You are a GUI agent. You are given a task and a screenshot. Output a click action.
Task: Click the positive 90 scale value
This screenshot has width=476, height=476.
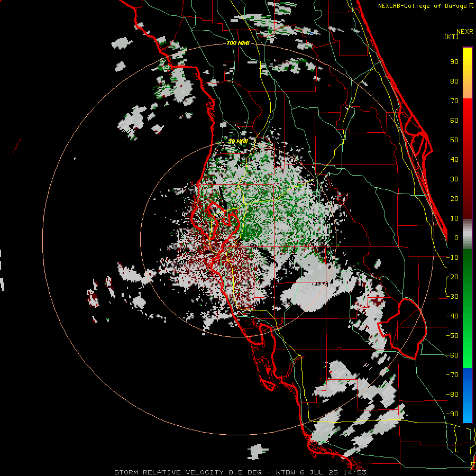[454, 62]
